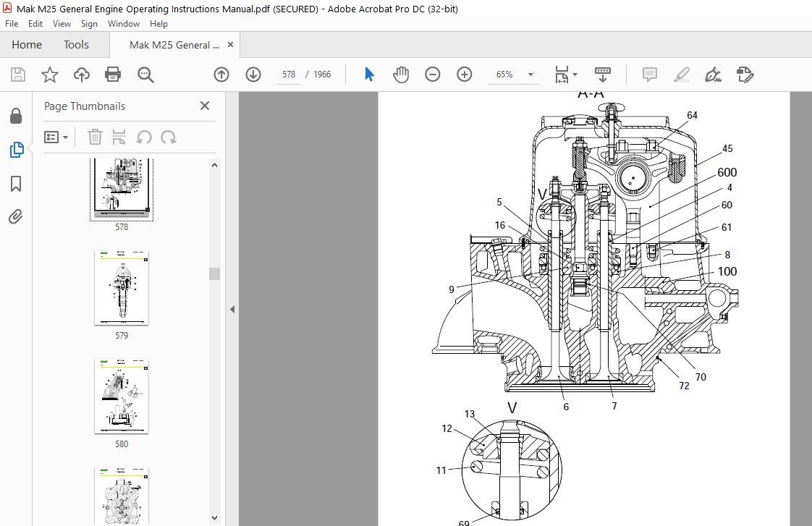Screen dimensions: 812x526
Task: Open the Sign menu
Action: click(x=89, y=24)
